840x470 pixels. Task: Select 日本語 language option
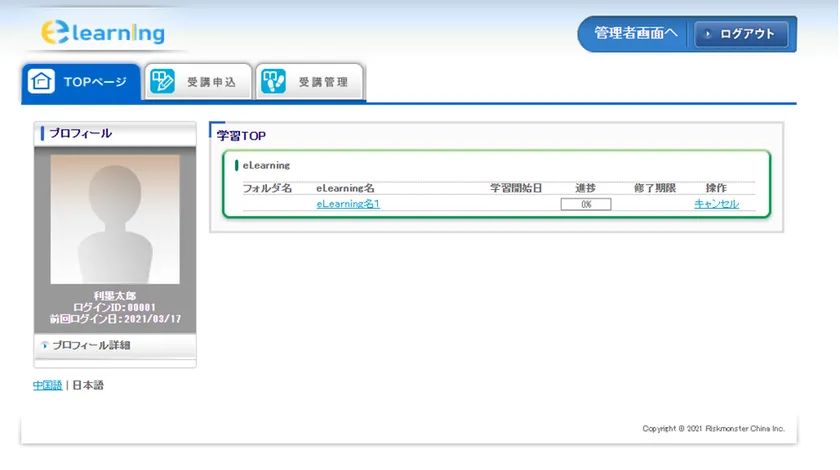(88, 385)
